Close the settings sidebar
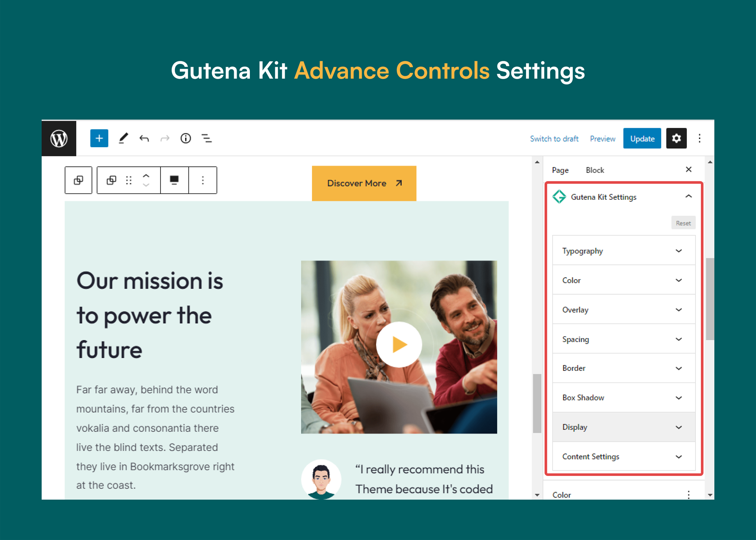Viewport: 756px width, 540px height. tap(688, 169)
